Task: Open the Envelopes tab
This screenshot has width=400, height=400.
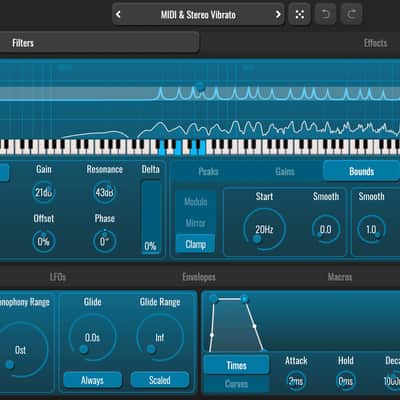Action: (199, 277)
